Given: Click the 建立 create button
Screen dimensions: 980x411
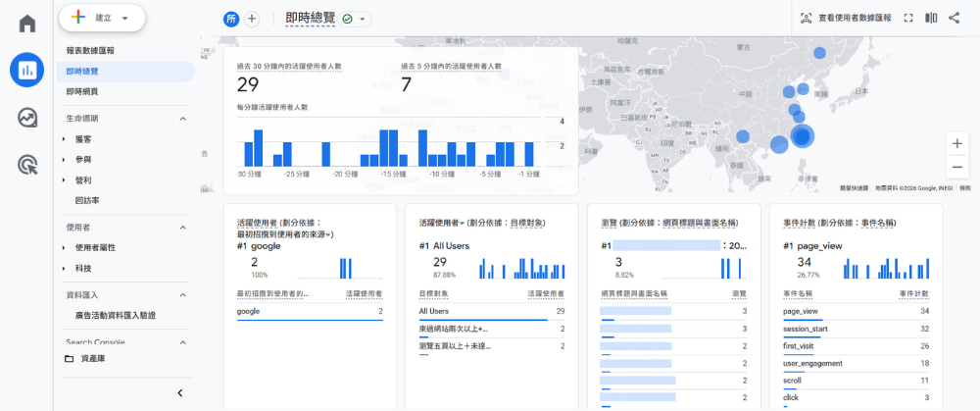Looking at the screenshot, I should click(102, 18).
